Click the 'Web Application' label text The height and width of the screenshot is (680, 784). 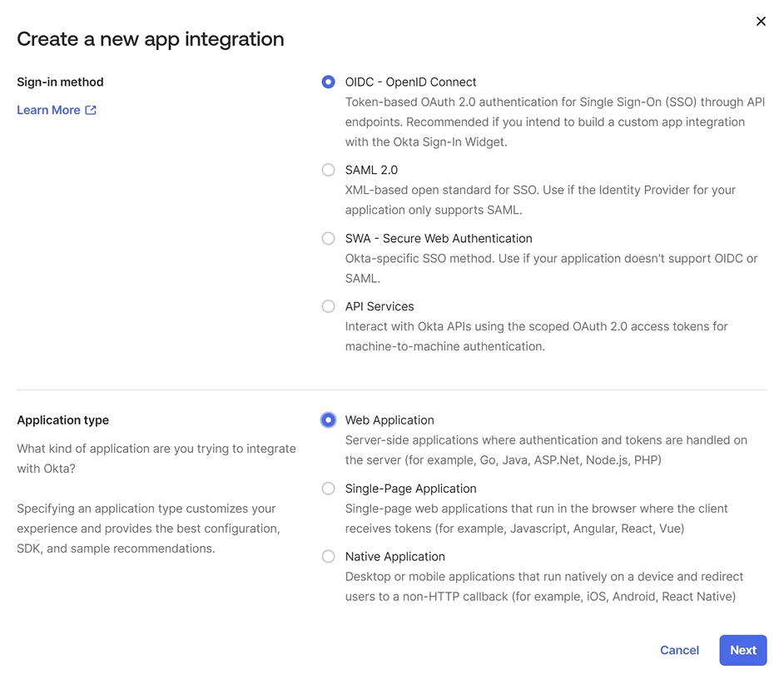pyautogui.click(x=390, y=419)
